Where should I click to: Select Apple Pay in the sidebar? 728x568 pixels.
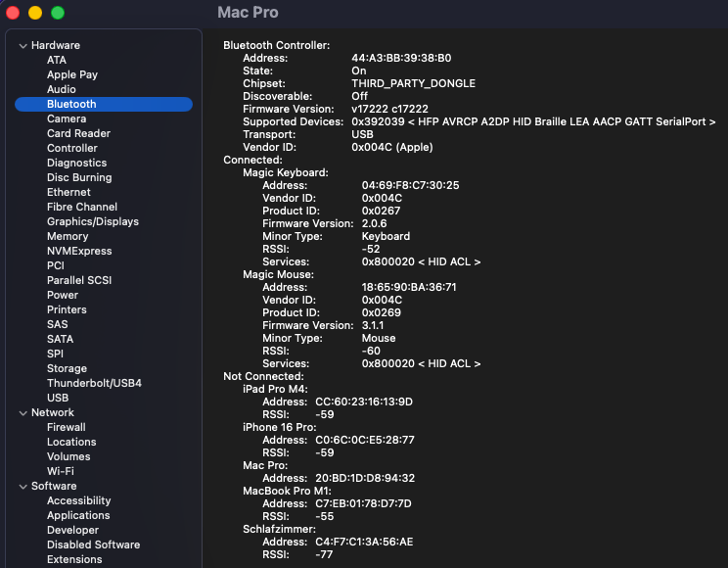(72, 74)
